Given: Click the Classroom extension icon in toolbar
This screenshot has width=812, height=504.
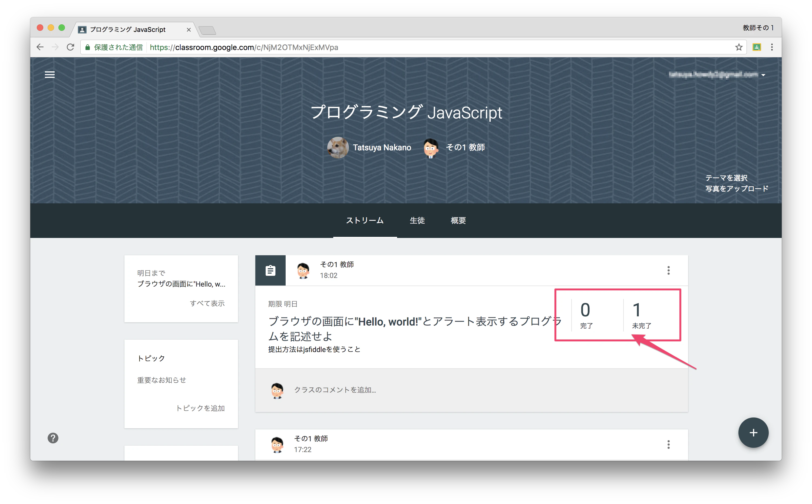Looking at the screenshot, I should coord(756,47).
